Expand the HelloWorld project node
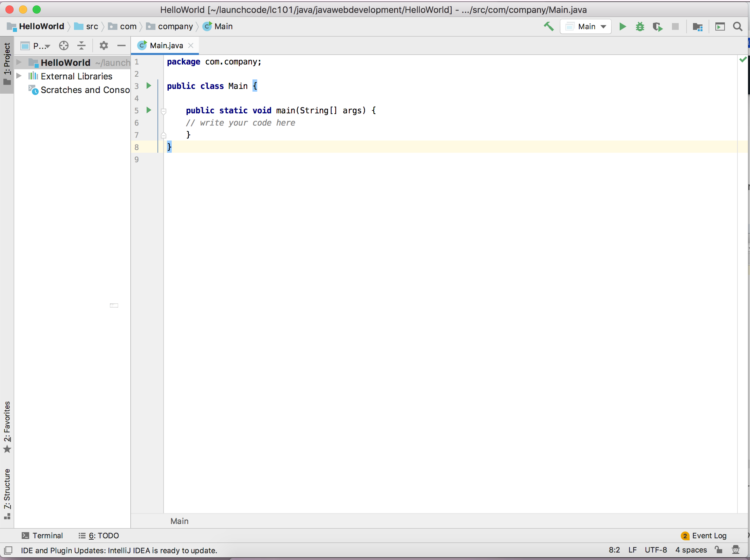Image resolution: width=750 pixels, height=560 pixels. point(19,62)
